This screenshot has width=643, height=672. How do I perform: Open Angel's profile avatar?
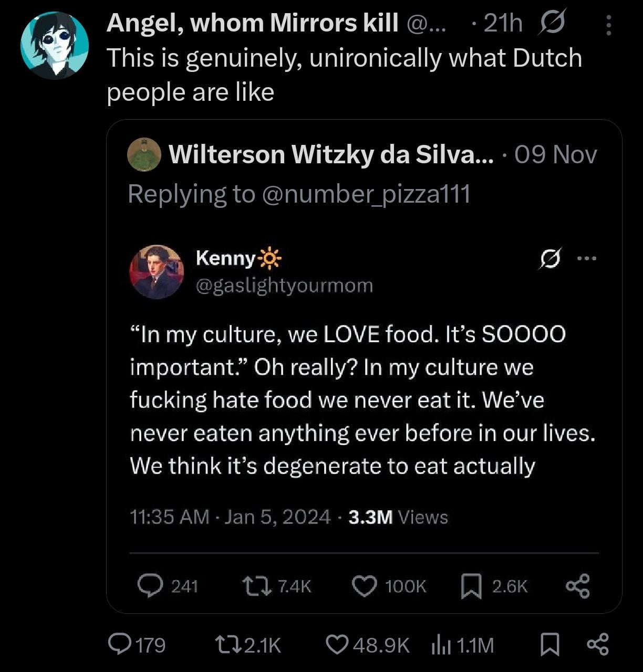tap(54, 45)
